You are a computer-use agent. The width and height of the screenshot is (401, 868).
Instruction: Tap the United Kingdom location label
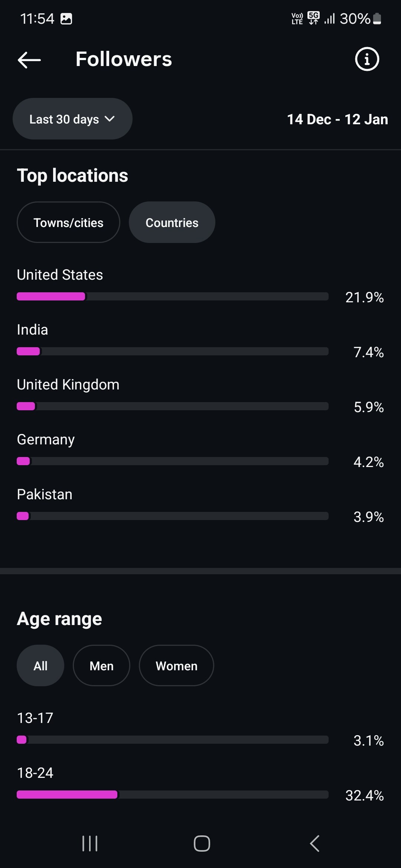68,385
